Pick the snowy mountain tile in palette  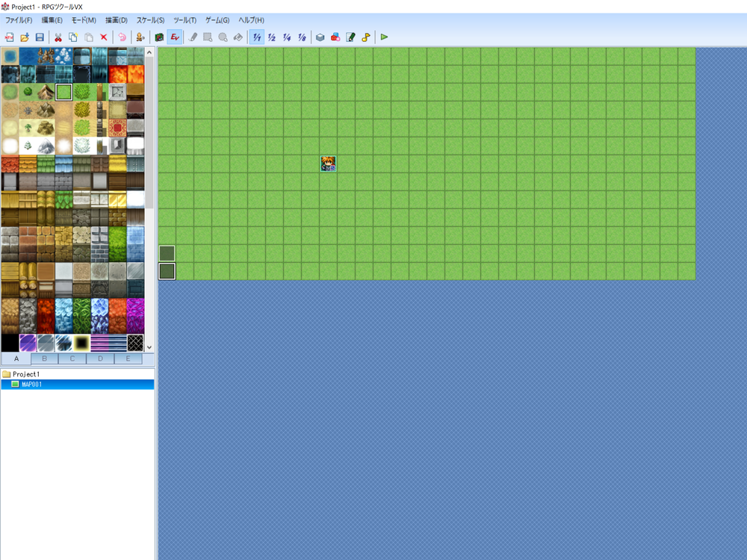click(x=46, y=146)
